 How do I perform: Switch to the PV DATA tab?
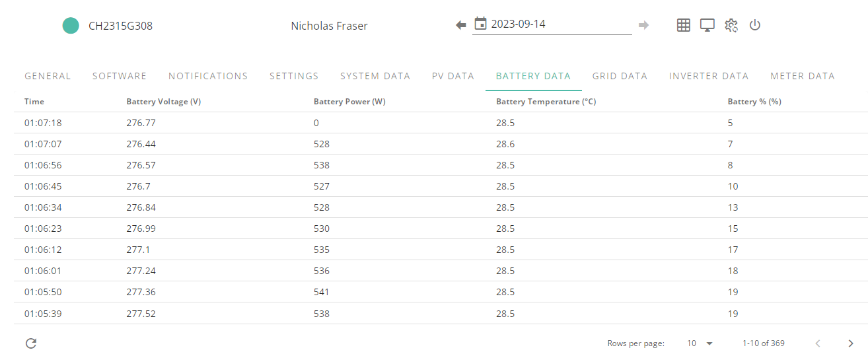[453, 76]
